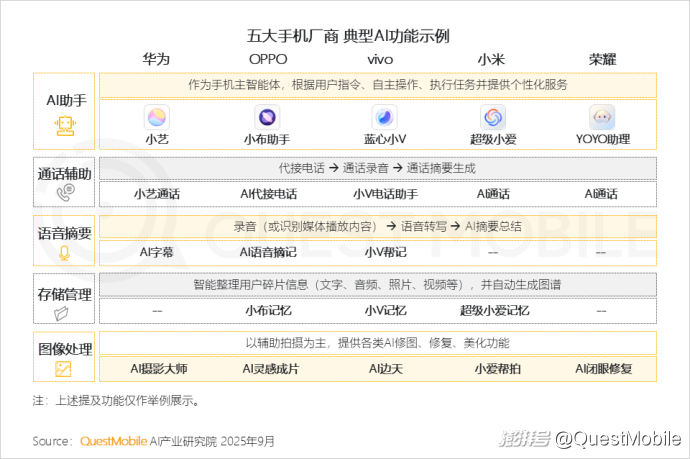Click the 通话辅助 phone icon
690x459 pixels.
pyautogui.click(x=65, y=192)
